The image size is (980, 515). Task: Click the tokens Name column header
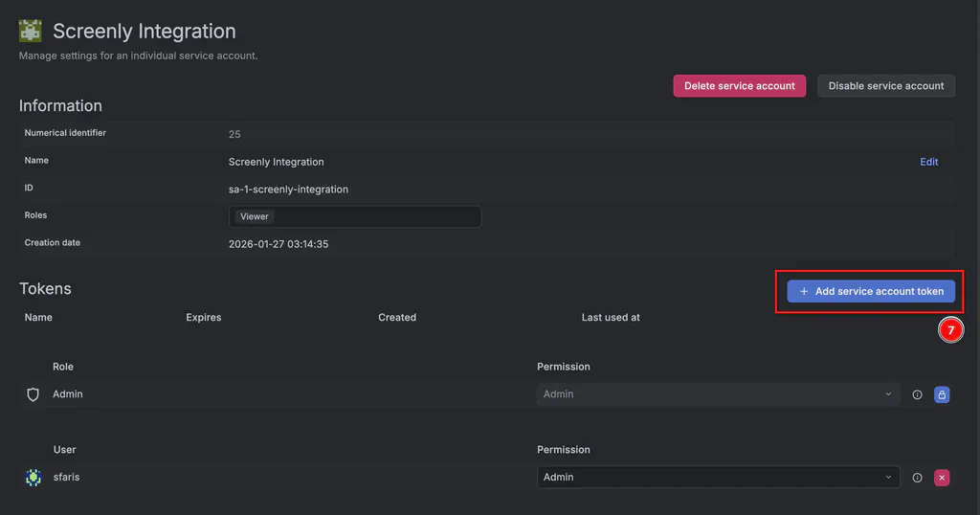coord(38,318)
